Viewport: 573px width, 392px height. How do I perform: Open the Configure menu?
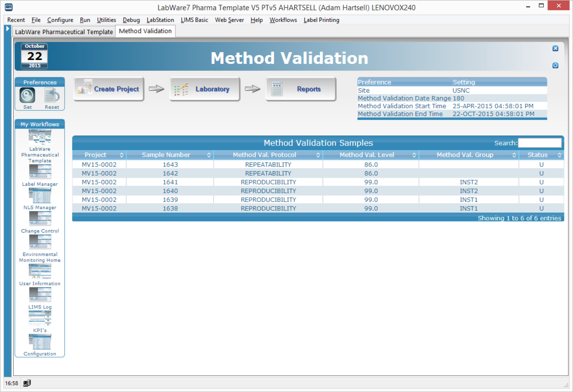[60, 20]
